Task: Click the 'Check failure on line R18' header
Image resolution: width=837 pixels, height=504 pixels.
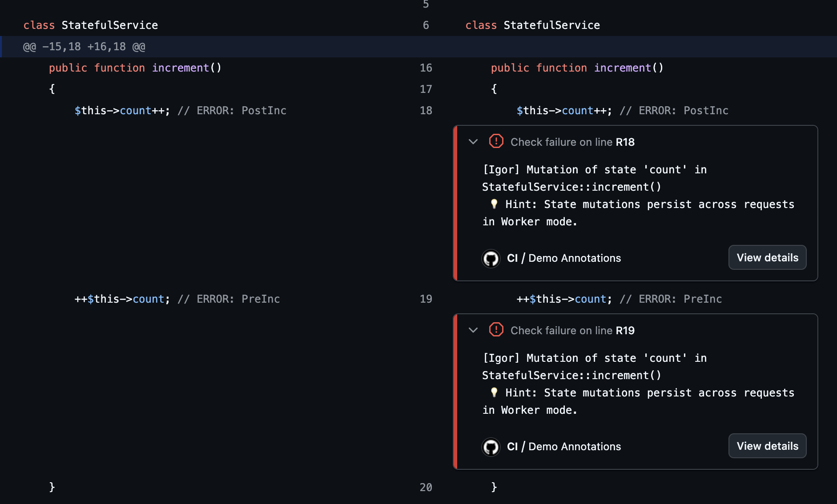Action: coord(572,142)
